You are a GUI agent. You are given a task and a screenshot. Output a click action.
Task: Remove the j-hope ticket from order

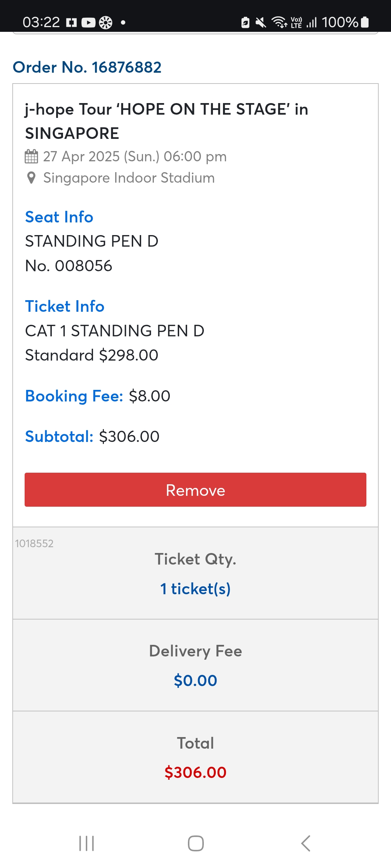pos(195,490)
